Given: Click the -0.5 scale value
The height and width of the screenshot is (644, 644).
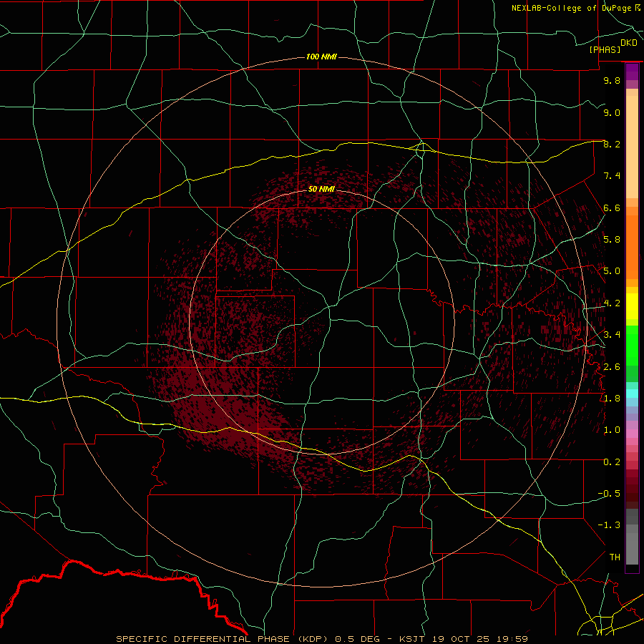Looking at the screenshot, I should pyautogui.click(x=609, y=494).
